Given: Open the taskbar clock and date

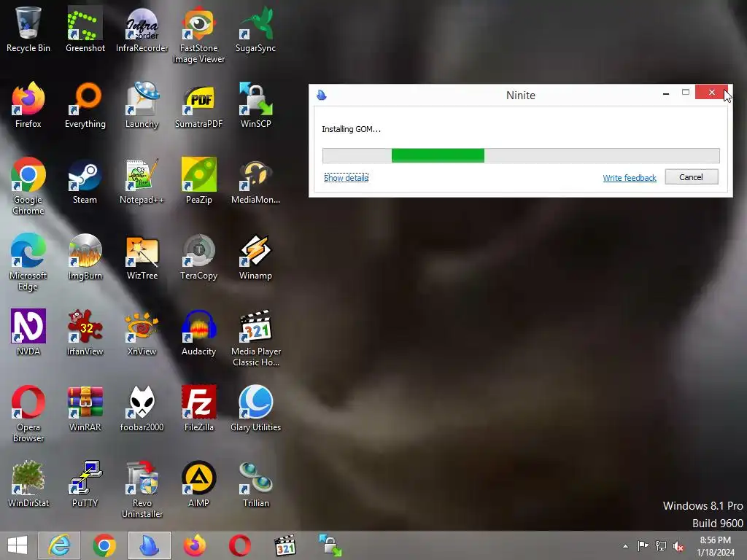Looking at the screenshot, I should tap(715, 546).
